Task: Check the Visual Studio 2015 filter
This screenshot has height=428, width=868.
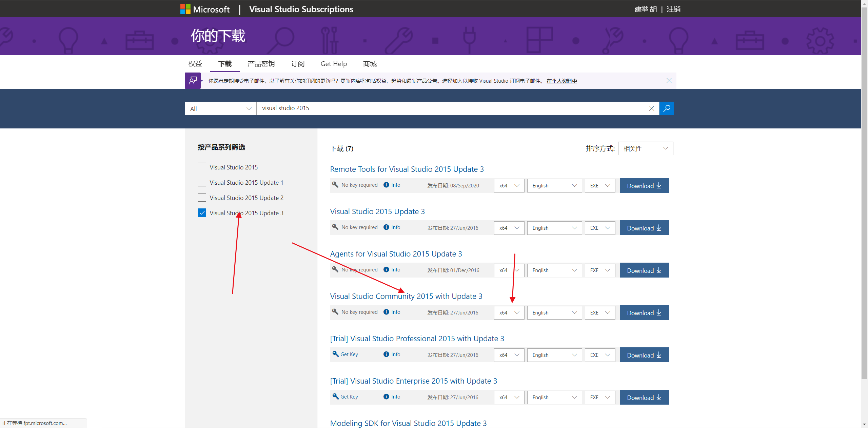Action: tap(202, 167)
